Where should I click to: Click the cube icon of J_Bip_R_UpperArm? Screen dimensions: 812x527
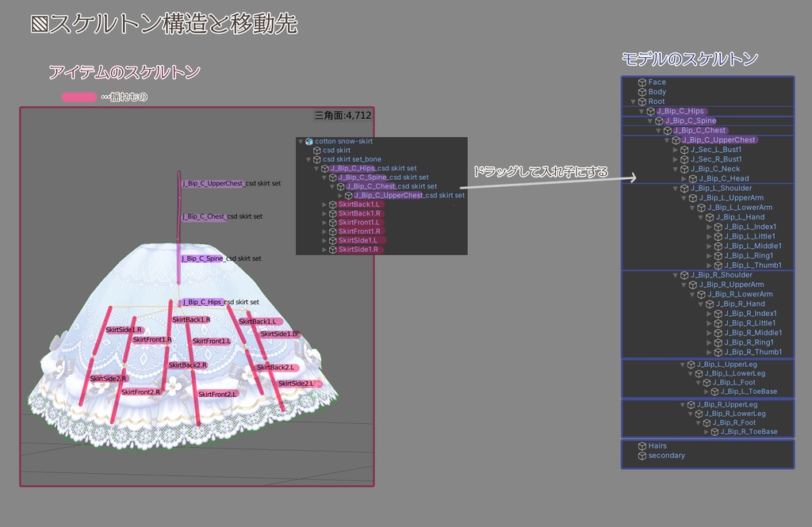point(693,285)
